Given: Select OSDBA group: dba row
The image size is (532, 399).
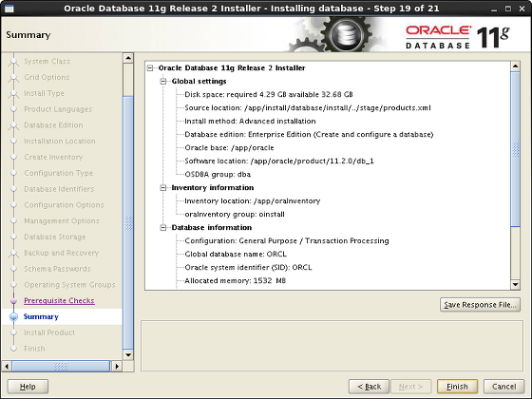Looking at the screenshot, I should (x=218, y=175).
